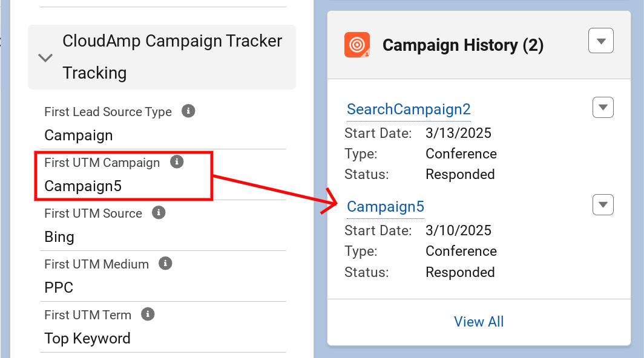644x358 pixels.
Task: Select the First UTM Source value Bing
Action: click(x=59, y=237)
